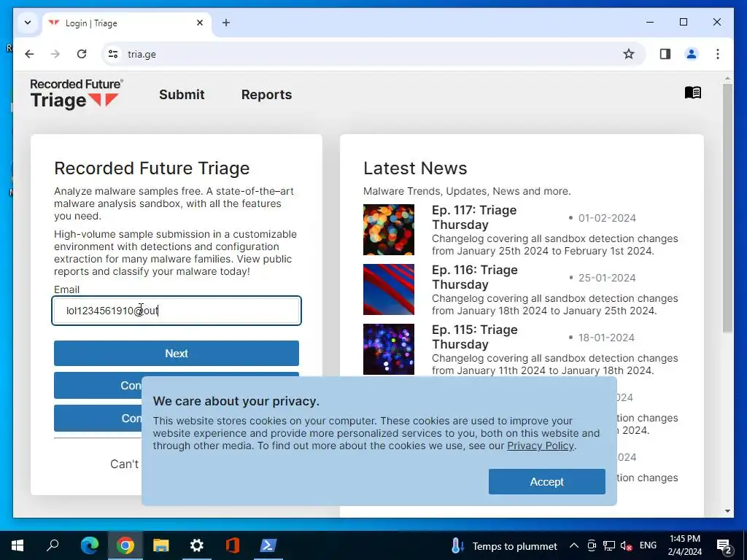
Task: Select the date 01-02-2024
Action: point(607,218)
